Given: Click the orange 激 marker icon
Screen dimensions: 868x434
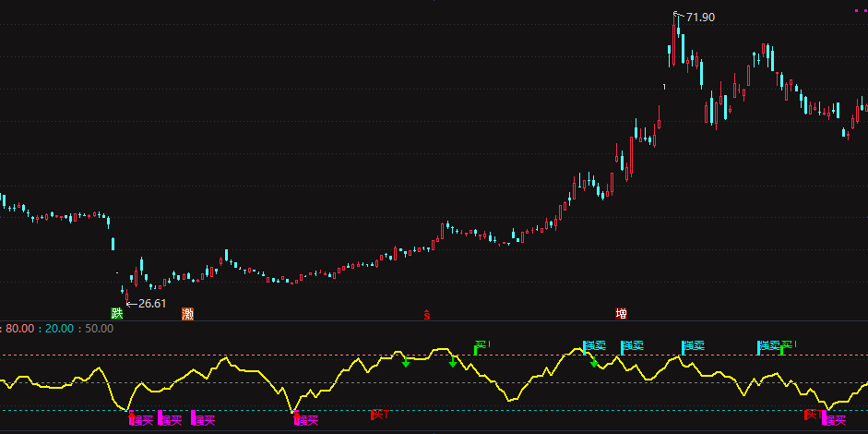Looking at the screenshot, I should 187,314.
